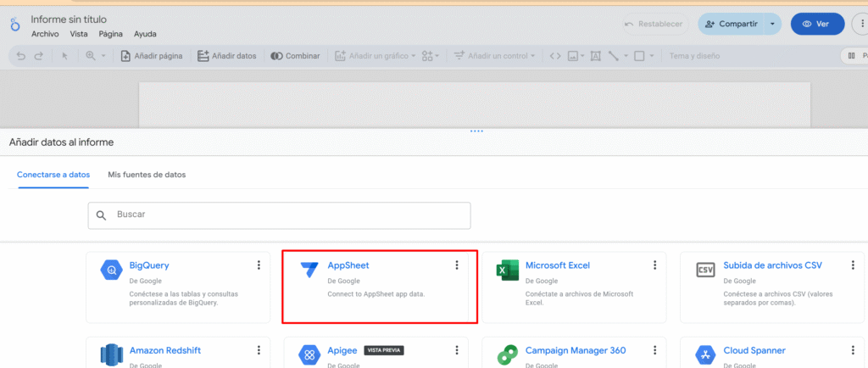Screen dimensions: 868x368
Task: Select the pointer selection mode tool
Action: 64,56
